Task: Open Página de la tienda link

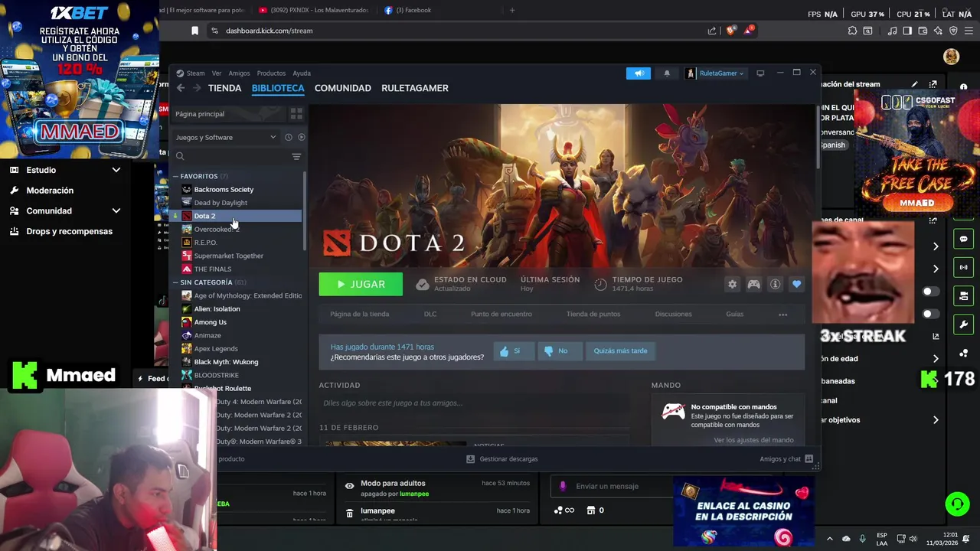Action: (359, 315)
